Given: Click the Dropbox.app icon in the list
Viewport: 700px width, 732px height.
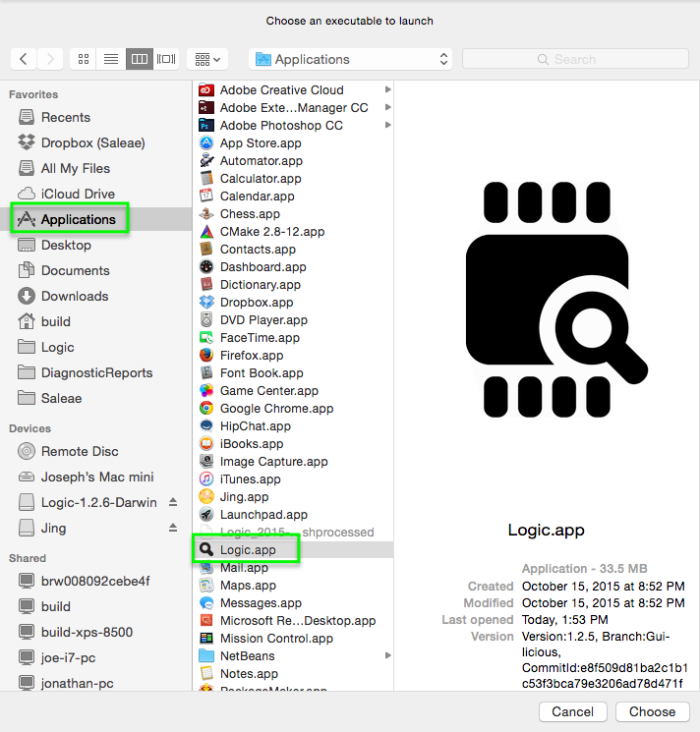Looking at the screenshot, I should pos(206,303).
